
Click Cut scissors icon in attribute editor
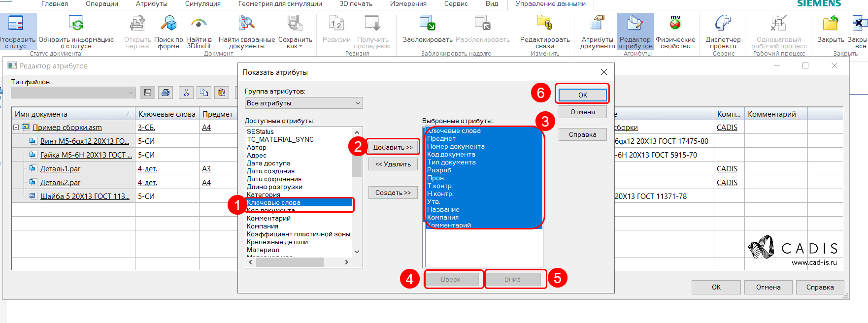[x=186, y=92]
